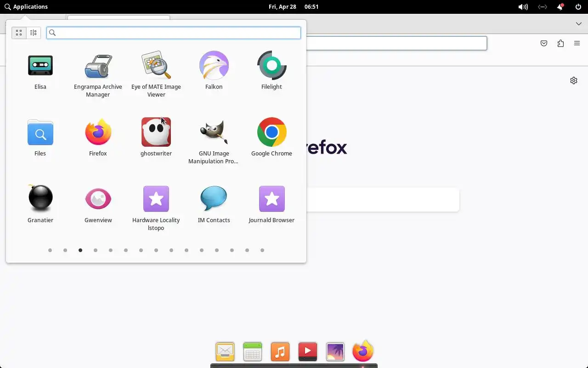This screenshot has width=588, height=368.
Task: Open Videos from the dock
Action: pos(308,352)
